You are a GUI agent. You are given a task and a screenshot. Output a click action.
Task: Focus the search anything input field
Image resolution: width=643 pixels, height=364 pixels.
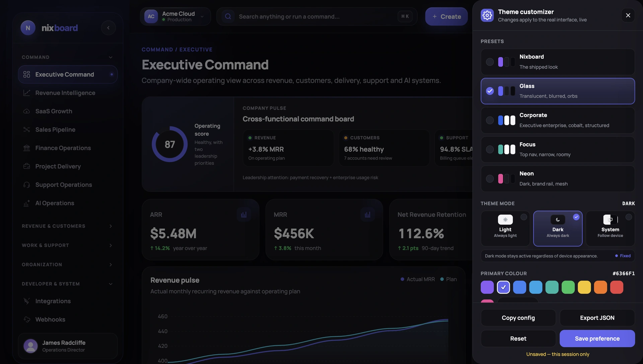click(317, 16)
